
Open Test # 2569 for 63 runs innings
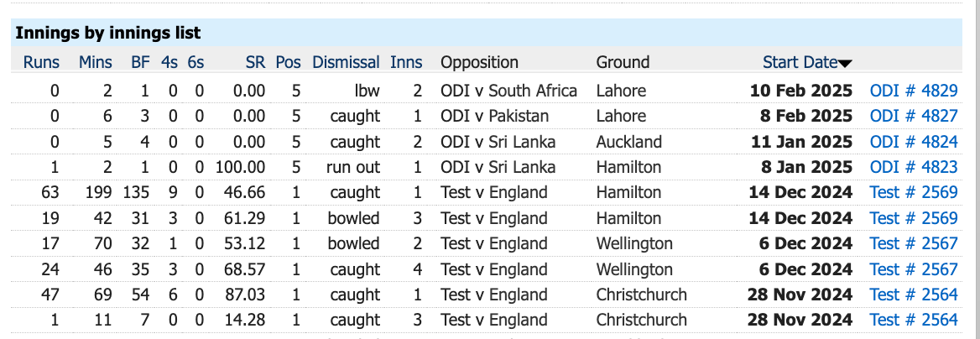point(913,192)
